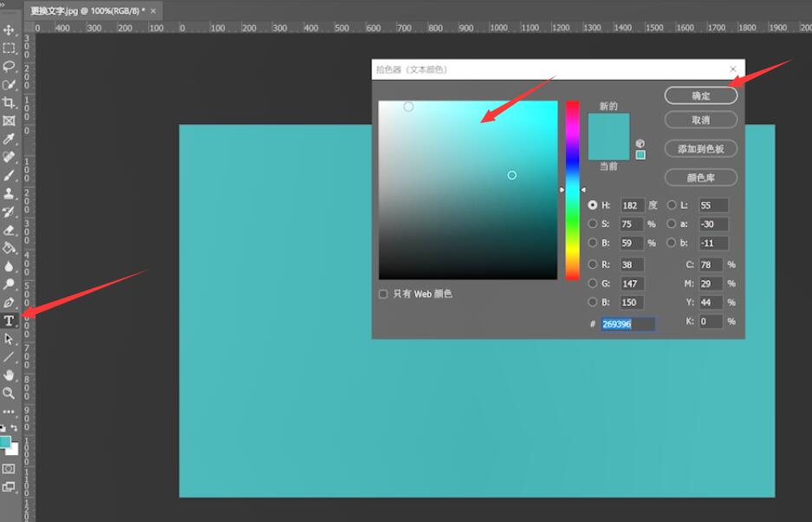
Task: Reset to default foreground and background colors
Action: pos(3,428)
